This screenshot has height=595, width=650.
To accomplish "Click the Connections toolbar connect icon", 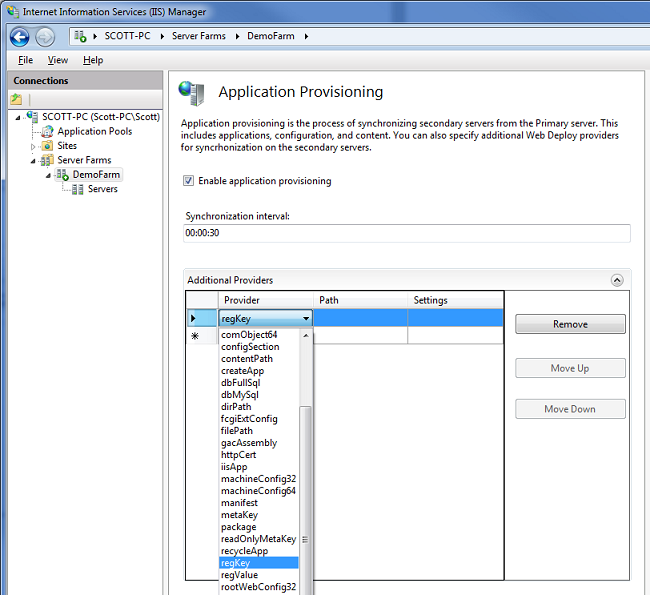I will tap(16, 99).
